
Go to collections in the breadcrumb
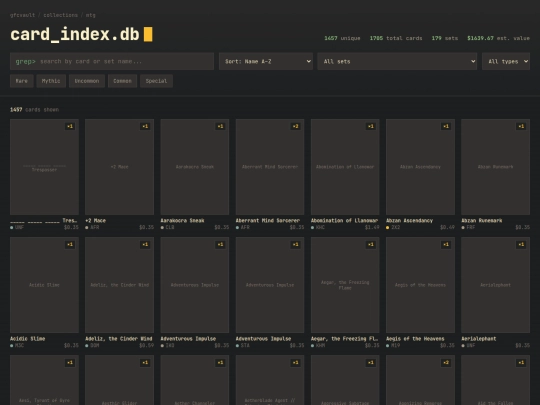[60, 15]
